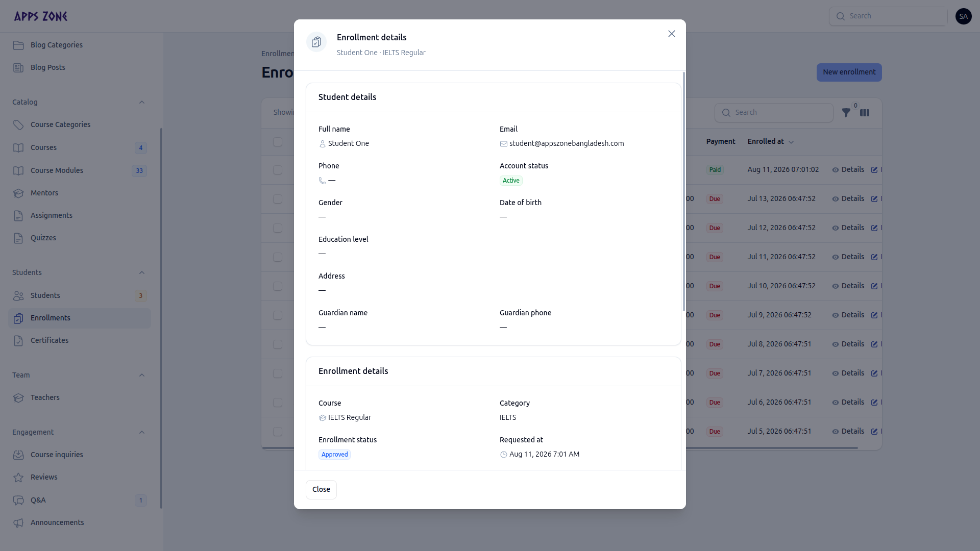The image size is (980, 551).
Task: Select the checkbox for the Jul 10, 2026 row
Action: tap(278, 286)
